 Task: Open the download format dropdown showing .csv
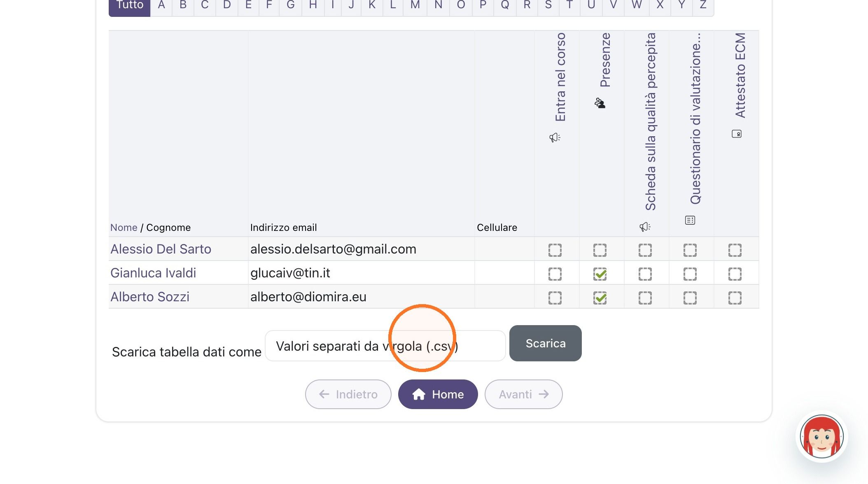coord(385,346)
